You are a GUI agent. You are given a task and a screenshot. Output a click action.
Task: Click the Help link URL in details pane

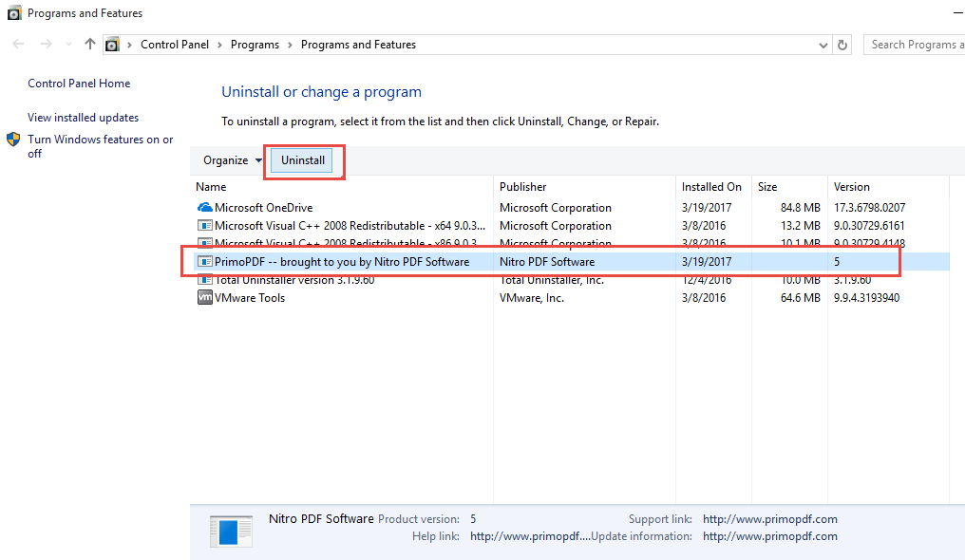tap(530, 536)
